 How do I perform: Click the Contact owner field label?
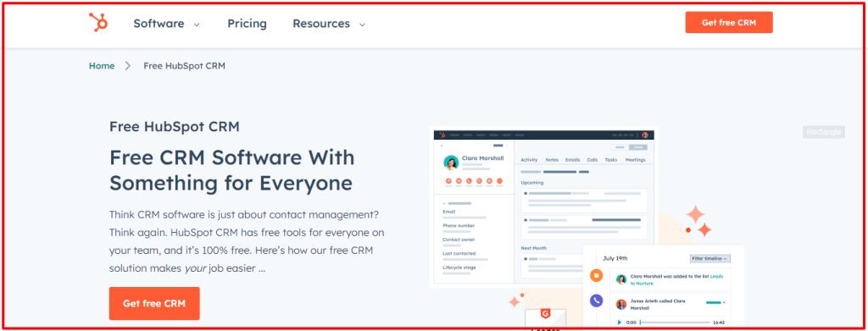(459, 240)
